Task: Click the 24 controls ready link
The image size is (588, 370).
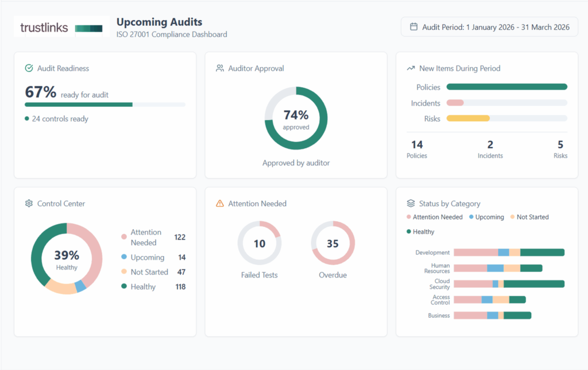Action: pyautogui.click(x=57, y=118)
